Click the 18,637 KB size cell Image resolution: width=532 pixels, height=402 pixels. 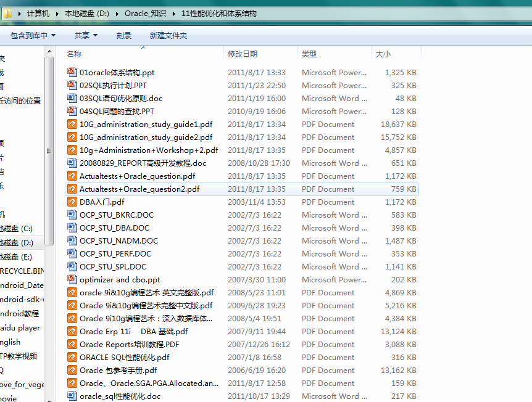(398, 125)
